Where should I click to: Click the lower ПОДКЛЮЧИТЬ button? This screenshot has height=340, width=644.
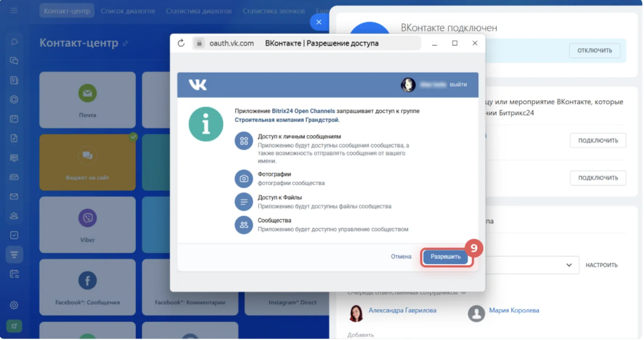598,178
